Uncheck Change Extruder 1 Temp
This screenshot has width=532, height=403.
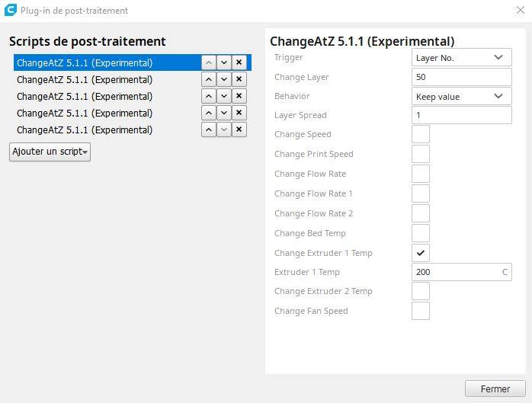(421, 253)
